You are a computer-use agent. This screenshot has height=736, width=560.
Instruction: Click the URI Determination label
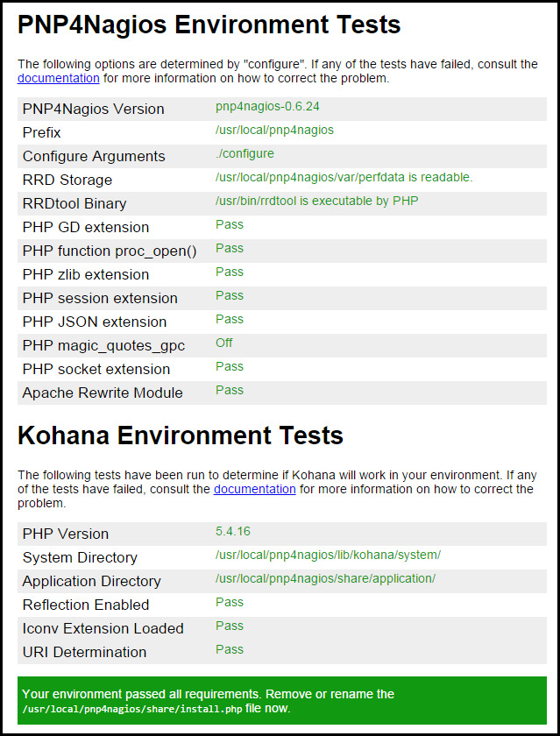pyautogui.click(x=84, y=652)
